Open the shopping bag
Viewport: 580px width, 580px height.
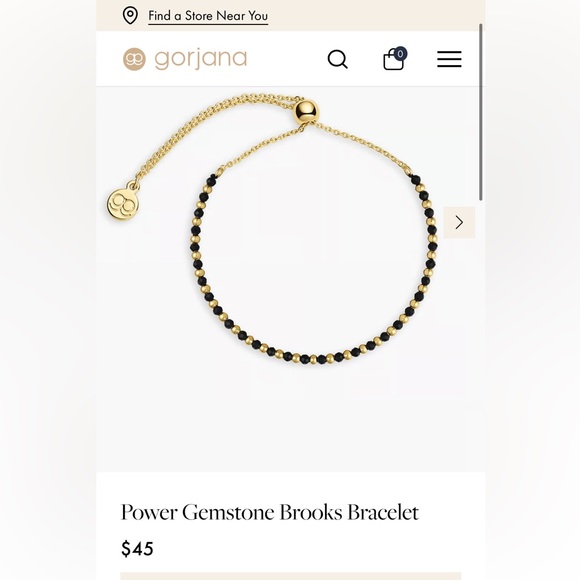point(393,60)
